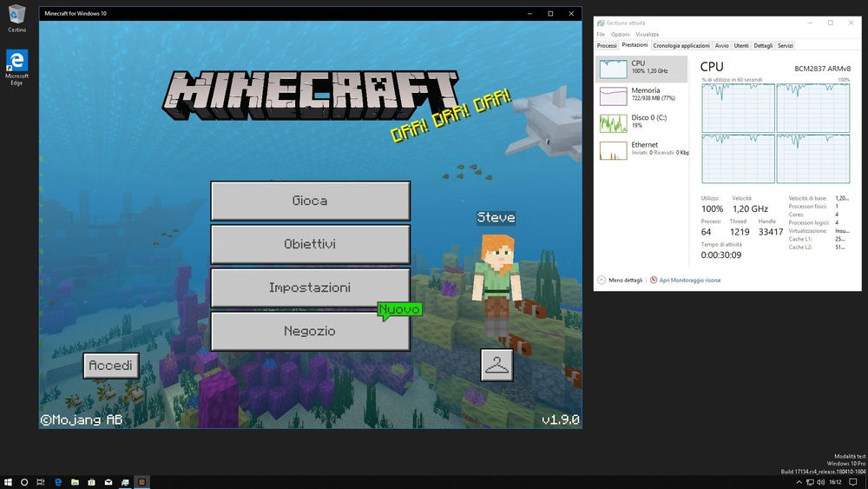Open Task View from the taskbar

[41, 481]
